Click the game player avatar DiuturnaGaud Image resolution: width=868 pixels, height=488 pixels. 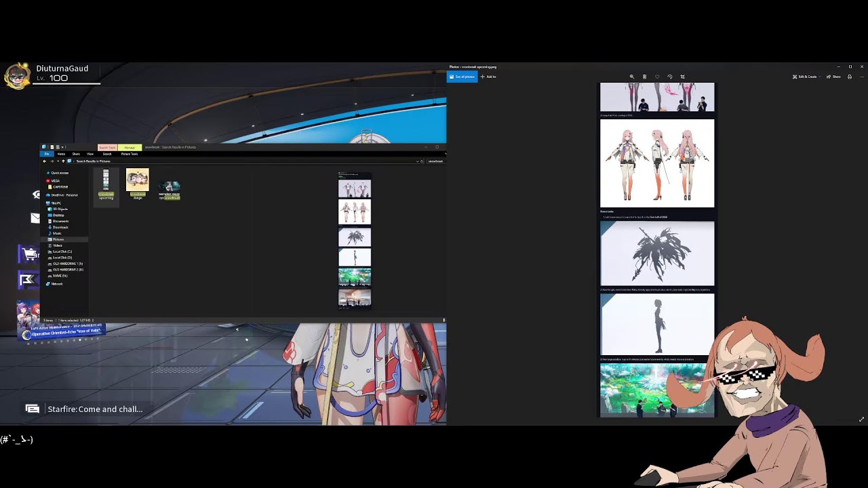point(18,76)
